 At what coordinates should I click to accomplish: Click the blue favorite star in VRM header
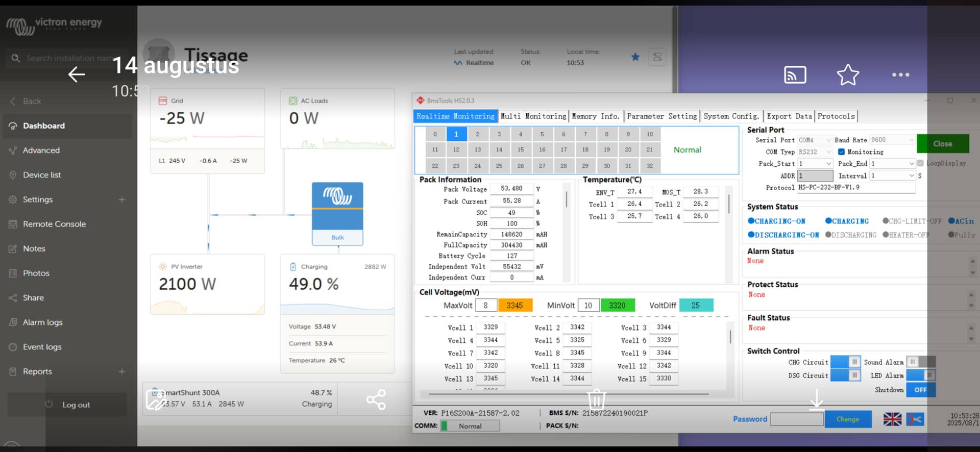pos(635,57)
